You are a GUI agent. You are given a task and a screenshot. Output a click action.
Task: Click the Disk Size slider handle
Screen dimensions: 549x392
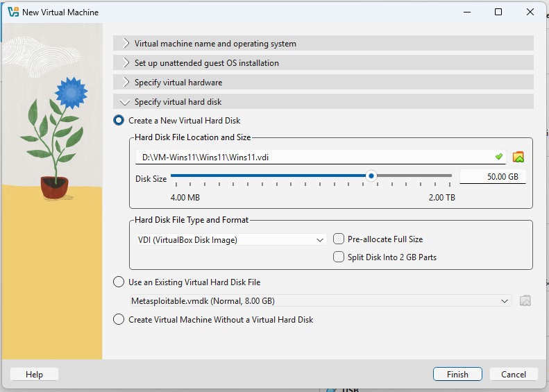coord(371,176)
